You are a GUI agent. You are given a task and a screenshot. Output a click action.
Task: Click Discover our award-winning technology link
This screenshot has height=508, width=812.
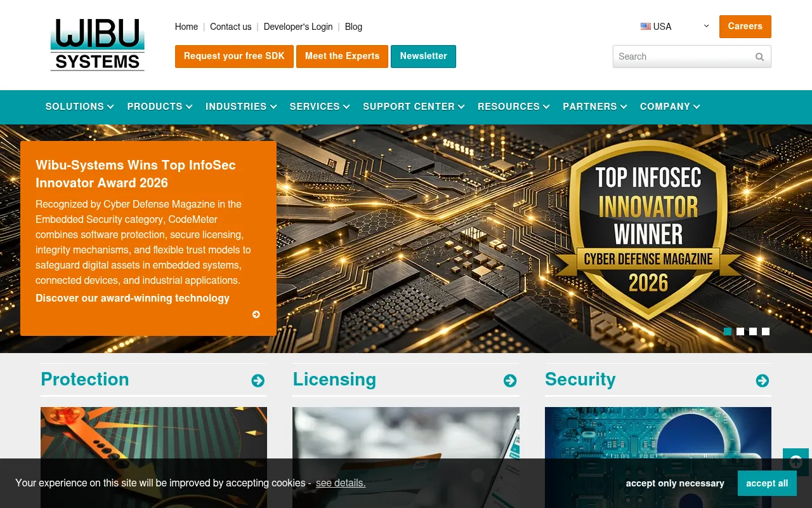coord(133,298)
